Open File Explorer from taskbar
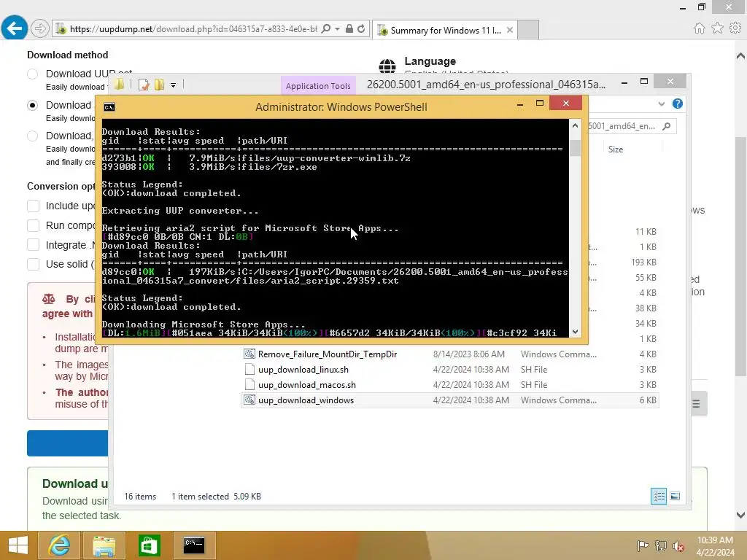Image resolution: width=747 pixels, height=560 pixels. tap(104, 545)
